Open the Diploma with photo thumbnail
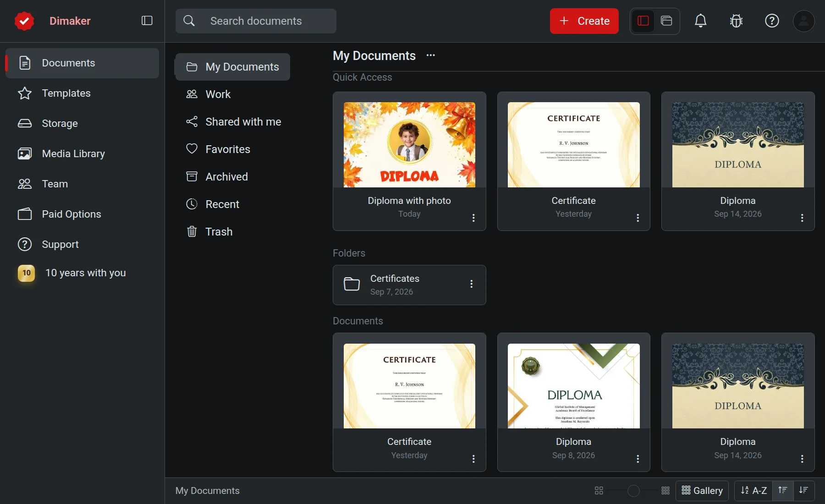825x504 pixels. 409,145
